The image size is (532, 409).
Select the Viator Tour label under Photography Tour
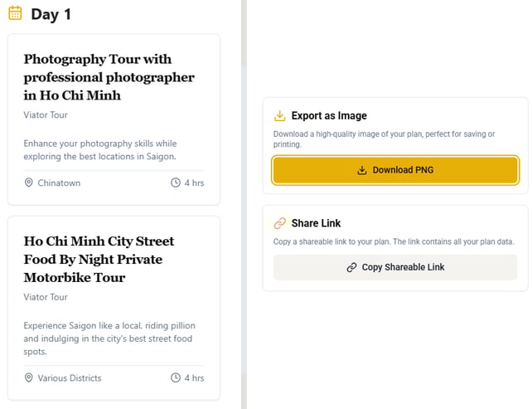[46, 114]
